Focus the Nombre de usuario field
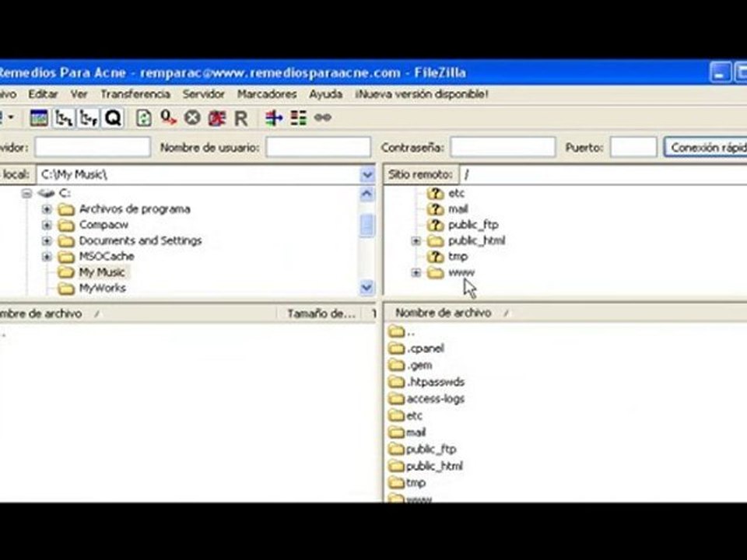The height and width of the screenshot is (560, 747). (x=318, y=148)
